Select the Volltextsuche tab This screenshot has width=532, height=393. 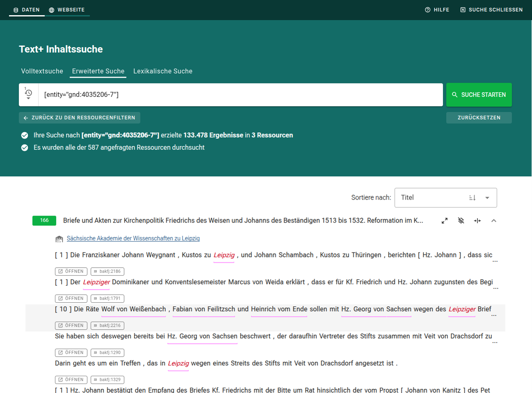click(x=42, y=71)
